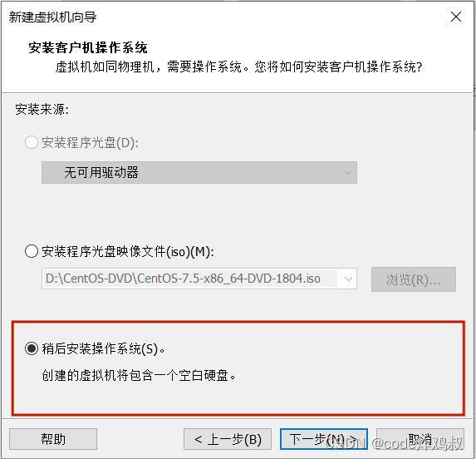The image size is (476, 459).
Task: Click the 安装客户机操作系统 heading
Action: point(88,47)
